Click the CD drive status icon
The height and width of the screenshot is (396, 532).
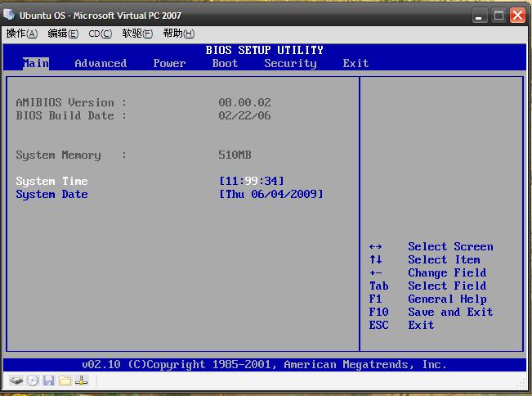click(32, 380)
